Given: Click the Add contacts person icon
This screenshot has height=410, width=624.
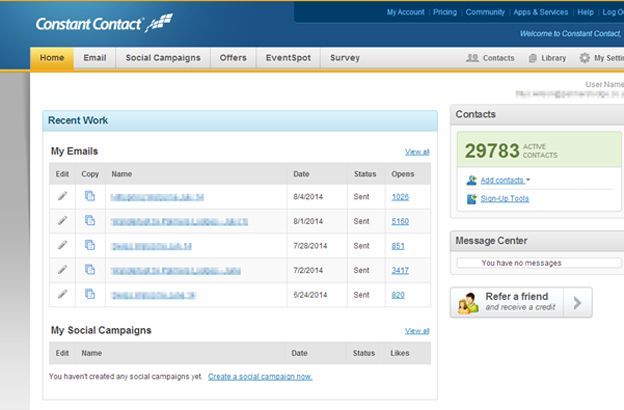Looking at the screenshot, I should [x=472, y=180].
